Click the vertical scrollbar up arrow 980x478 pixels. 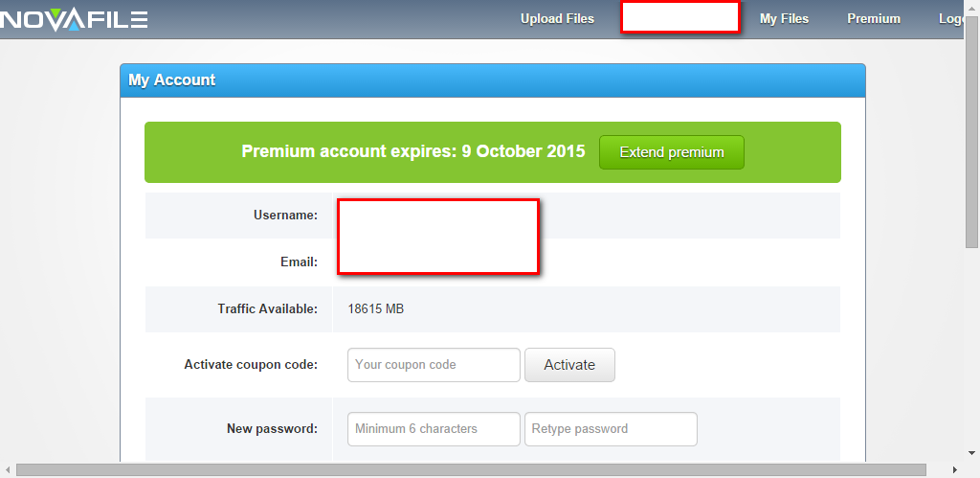point(972,8)
